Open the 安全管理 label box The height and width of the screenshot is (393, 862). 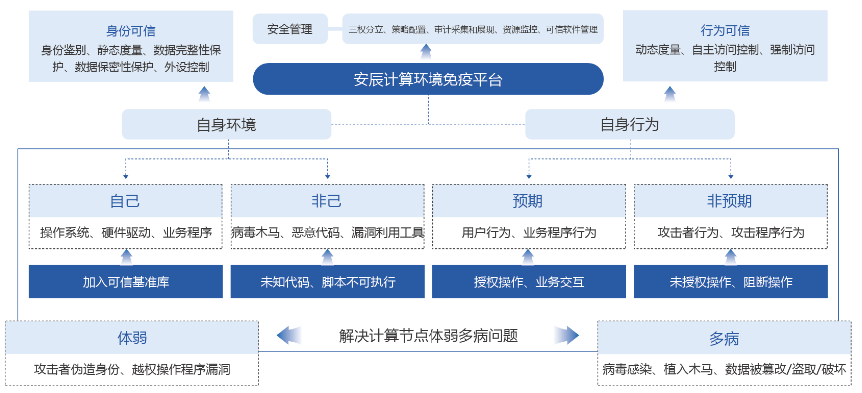(290, 29)
